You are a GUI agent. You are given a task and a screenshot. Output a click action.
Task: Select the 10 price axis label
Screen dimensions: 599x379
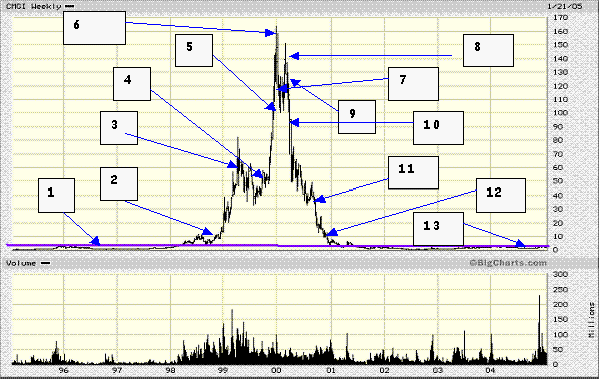(558, 236)
